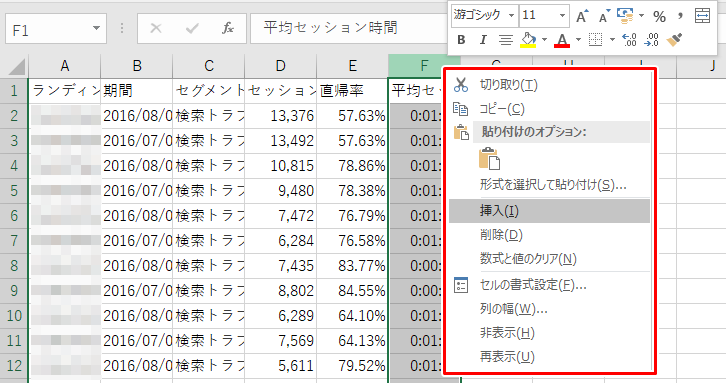Click the borders icon in mini toolbar
The image size is (726, 383).
click(595, 40)
